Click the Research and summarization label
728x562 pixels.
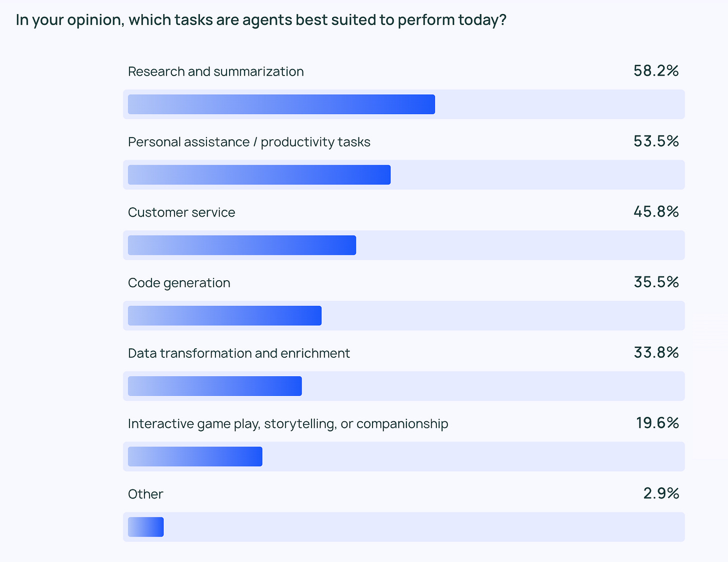click(216, 72)
